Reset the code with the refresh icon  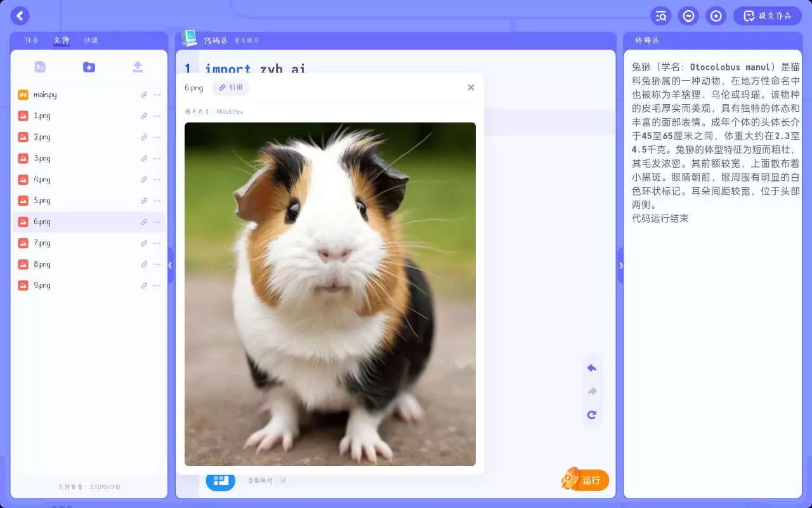click(x=592, y=415)
